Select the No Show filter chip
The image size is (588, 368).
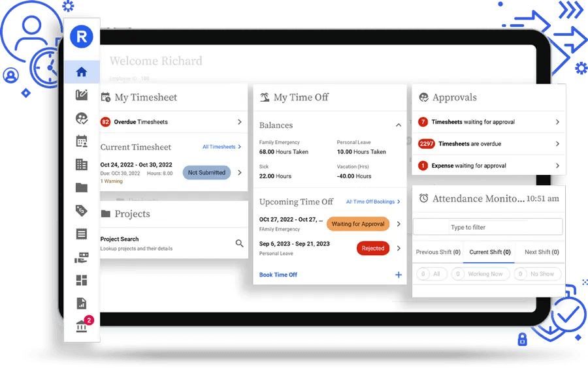[x=538, y=273]
